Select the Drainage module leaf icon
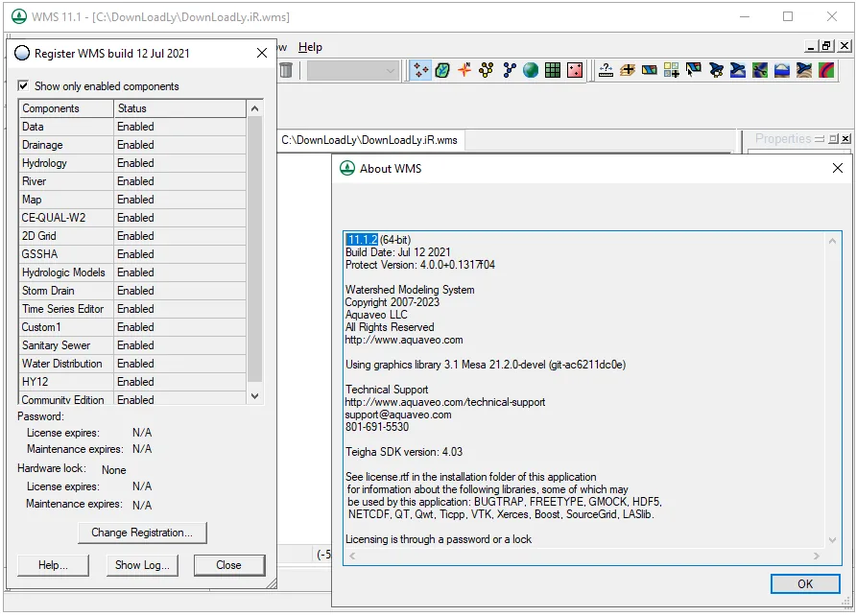 click(442, 70)
